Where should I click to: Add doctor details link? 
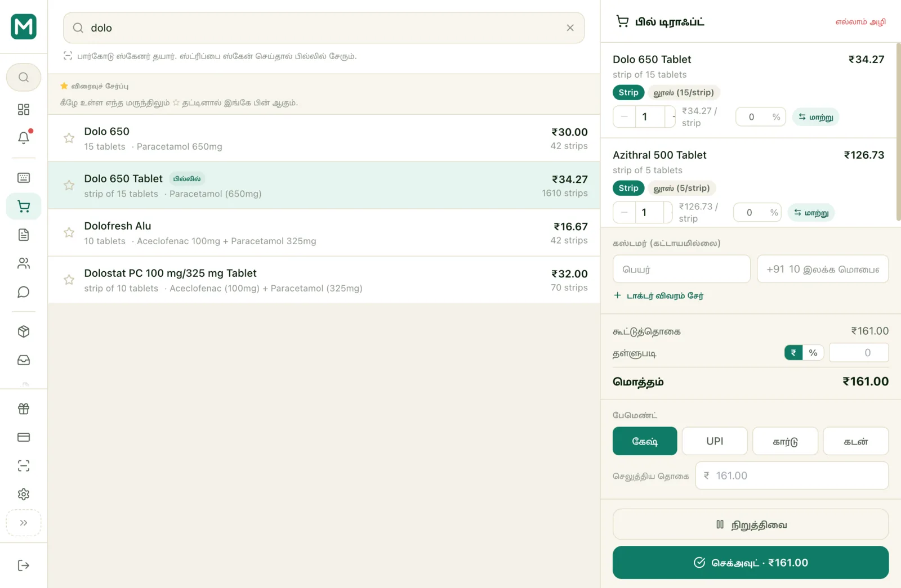pyautogui.click(x=658, y=295)
